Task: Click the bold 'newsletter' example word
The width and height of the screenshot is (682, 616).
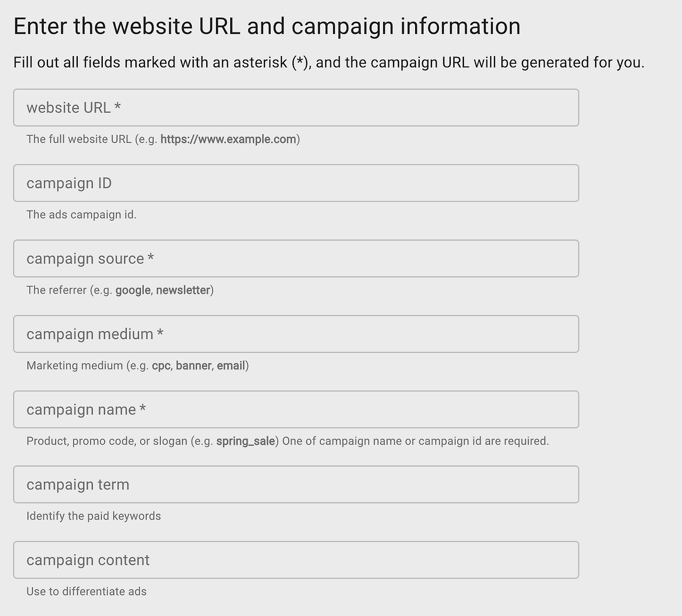Action: [x=183, y=290]
